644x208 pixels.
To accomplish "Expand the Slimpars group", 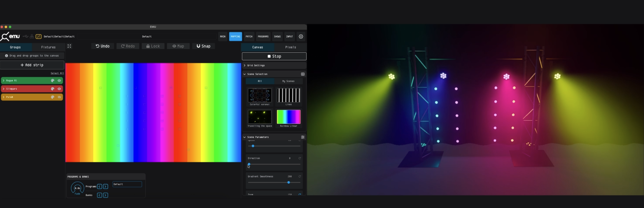I will coord(4,89).
